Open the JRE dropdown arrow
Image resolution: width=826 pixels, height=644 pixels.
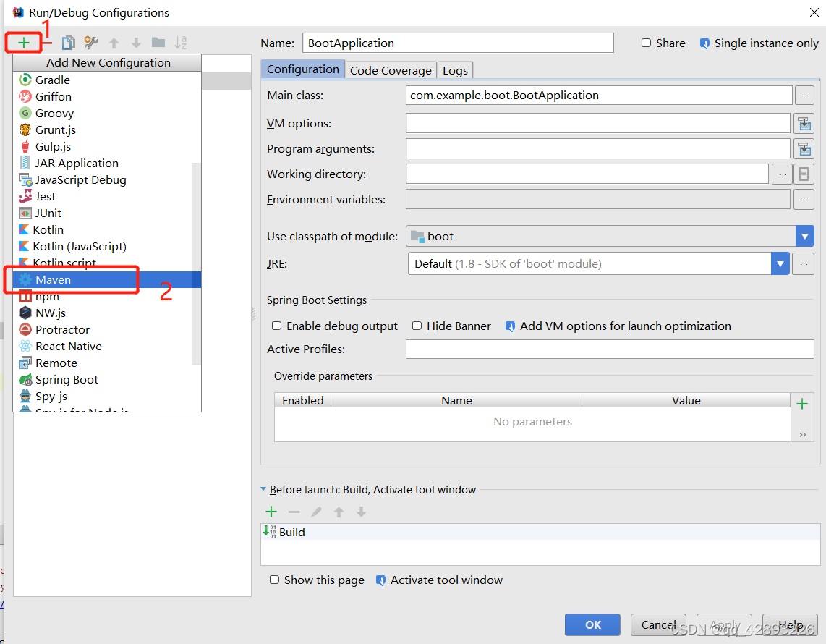point(780,263)
